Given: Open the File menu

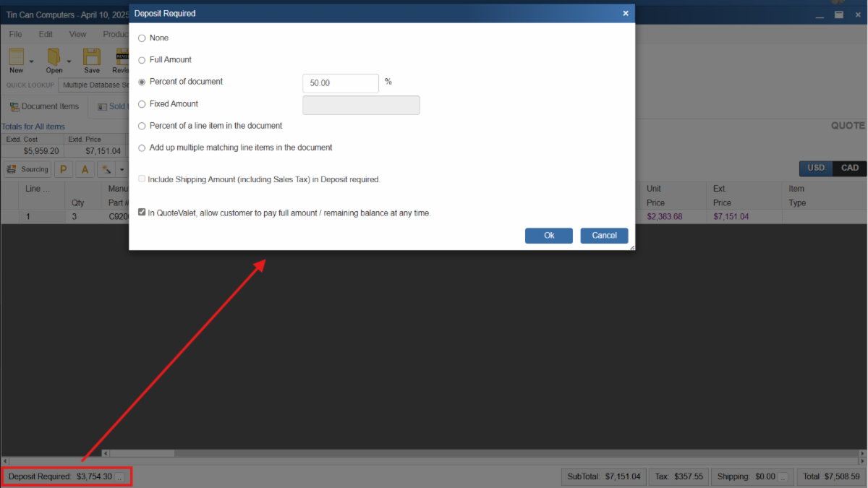Looking at the screenshot, I should pos(15,34).
